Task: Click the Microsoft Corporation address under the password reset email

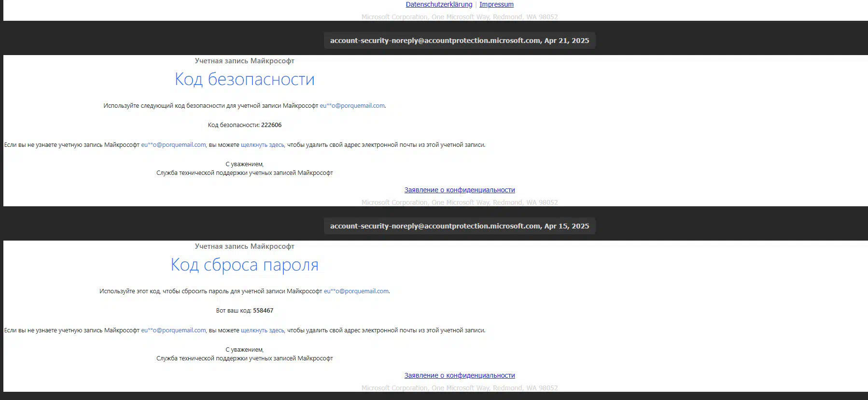Action: (460, 388)
